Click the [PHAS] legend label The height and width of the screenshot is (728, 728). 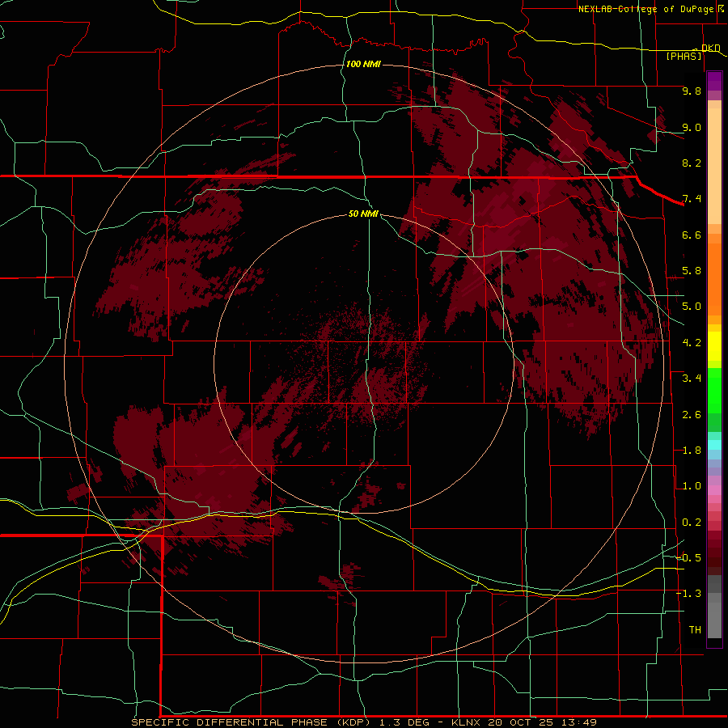coord(684,56)
